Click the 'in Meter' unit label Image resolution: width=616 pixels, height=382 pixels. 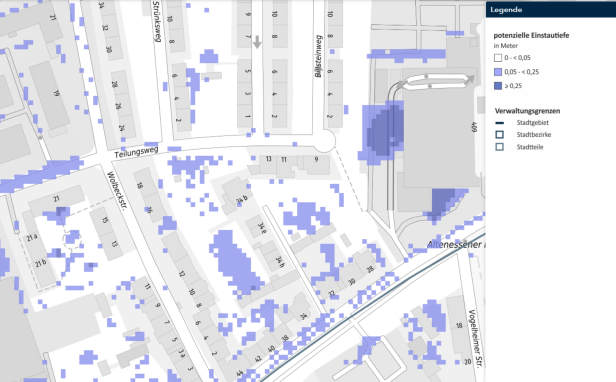(506, 46)
